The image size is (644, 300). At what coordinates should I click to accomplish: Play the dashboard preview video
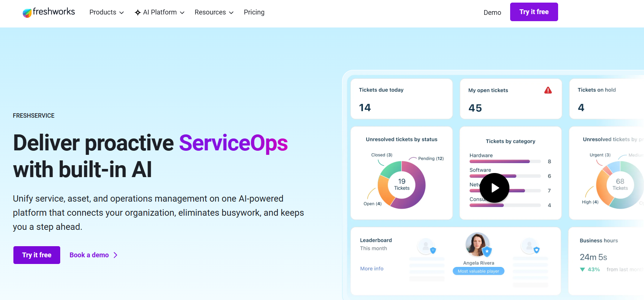click(495, 188)
